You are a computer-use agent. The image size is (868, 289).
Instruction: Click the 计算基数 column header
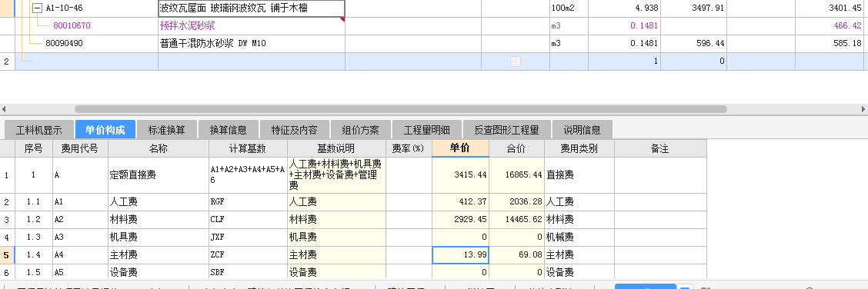coord(248,148)
